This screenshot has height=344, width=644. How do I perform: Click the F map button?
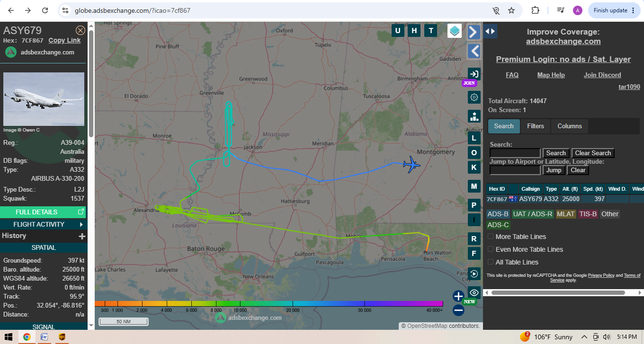pyautogui.click(x=474, y=253)
